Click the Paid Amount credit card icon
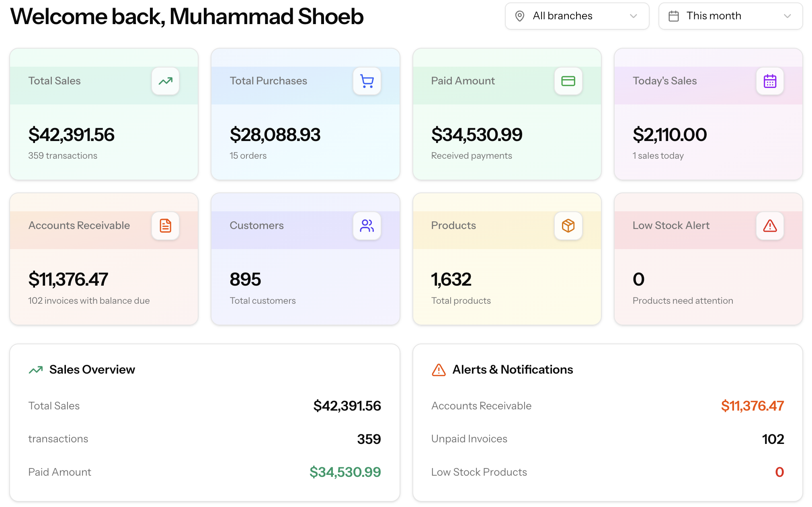This screenshot has height=507, width=812. (568, 81)
